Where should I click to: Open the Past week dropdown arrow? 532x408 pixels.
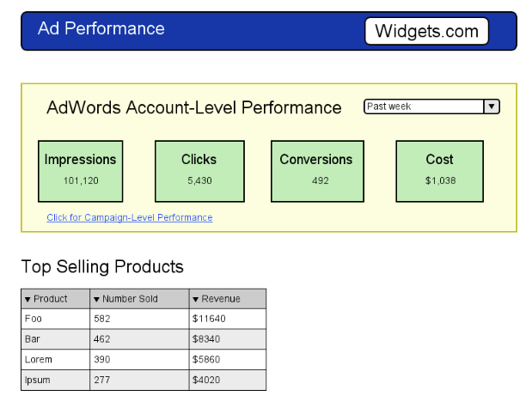pyautogui.click(x=492, y=107)
